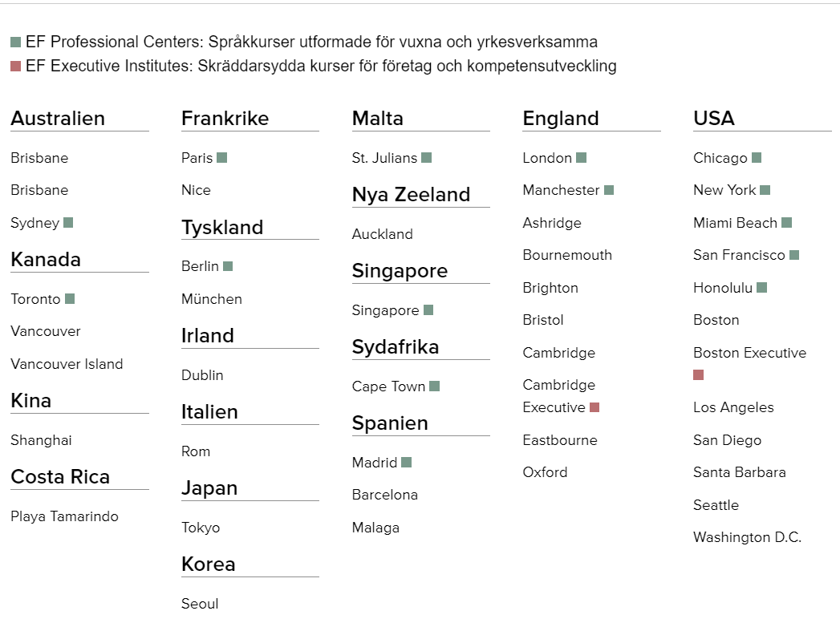
Task: Click the green marker beside Madrid
Action: coord(407,463)
